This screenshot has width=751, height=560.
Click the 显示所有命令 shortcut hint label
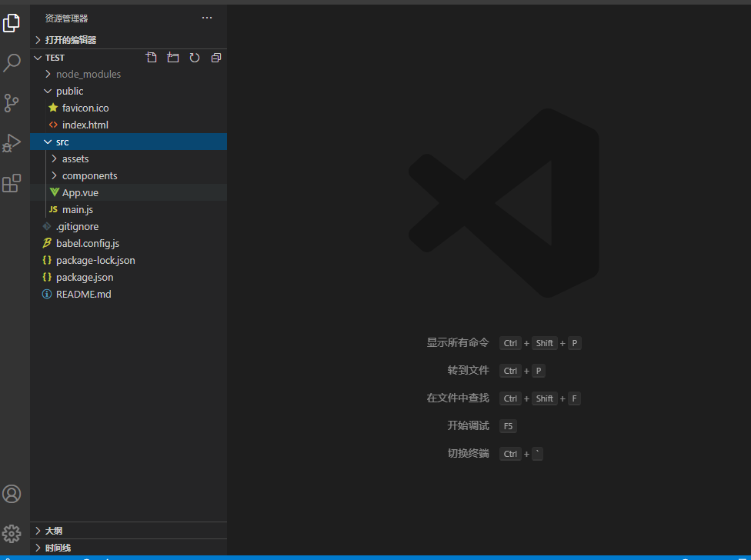click(458, 343)
